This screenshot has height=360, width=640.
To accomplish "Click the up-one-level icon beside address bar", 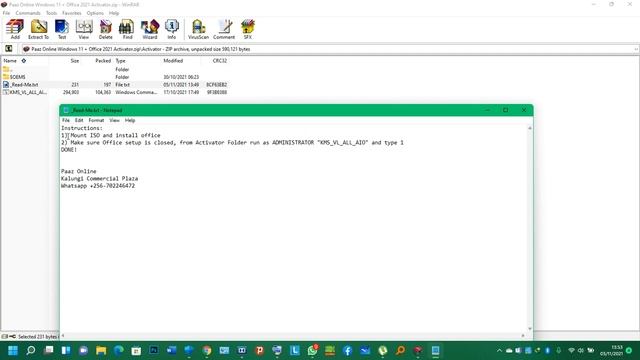I will 9,49.
